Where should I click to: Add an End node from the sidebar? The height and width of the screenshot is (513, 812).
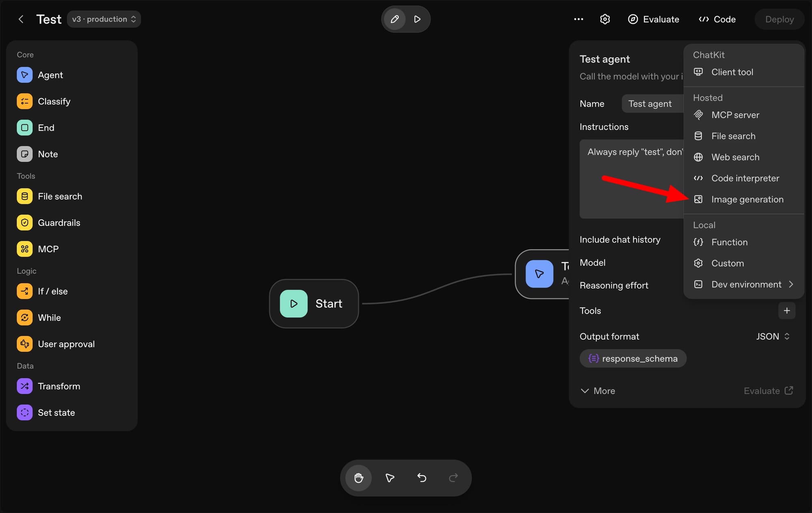click(x=45, y=127)
